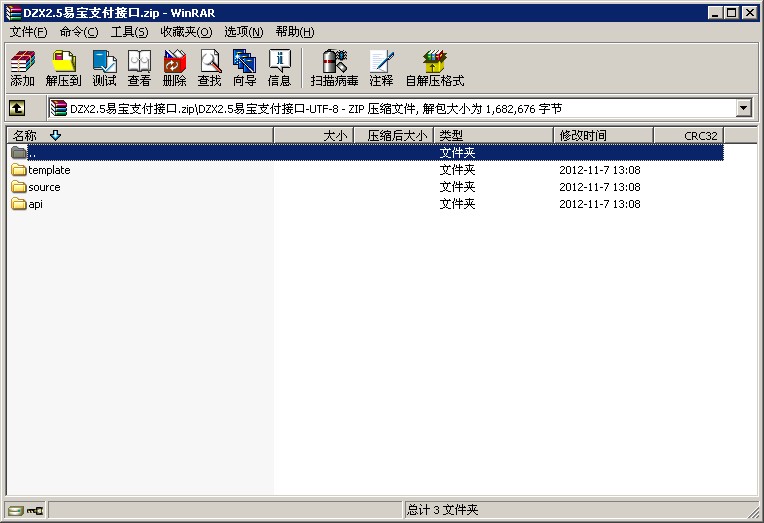
Task: Click 文件夹 type in source row
Action: point(457,187)
